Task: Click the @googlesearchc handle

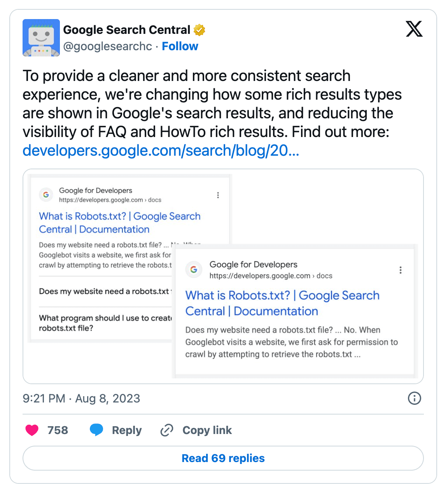Action: coord(108,46)
